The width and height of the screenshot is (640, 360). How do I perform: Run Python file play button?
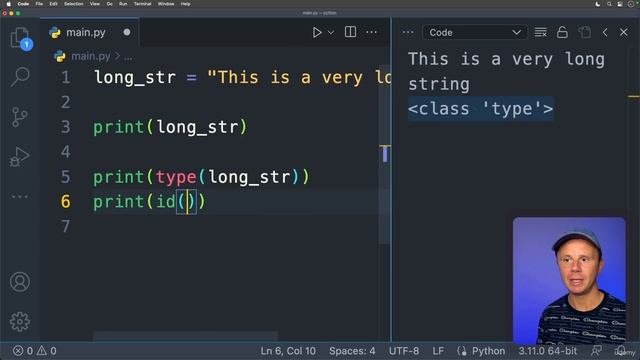317,32
